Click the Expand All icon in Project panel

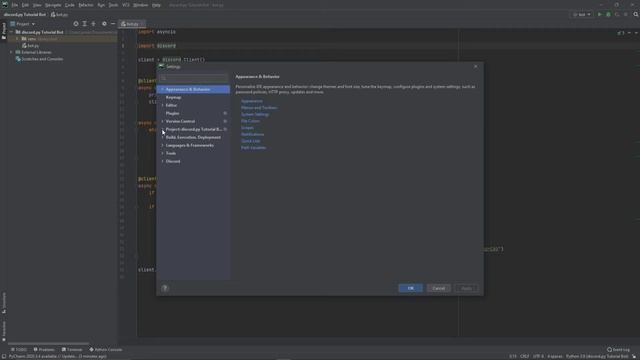[x=84, y=24]
